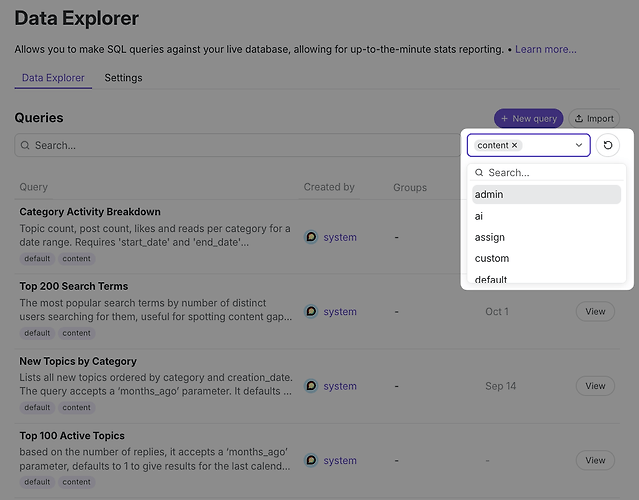The height and width of the screenshot is (500, 639).
Task: Open the Category Activity Breakdown query
Action: (x=90, y=212)
